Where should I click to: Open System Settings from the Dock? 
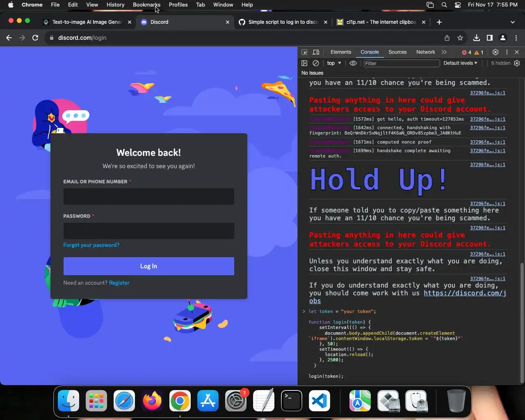tap(236, 401)
